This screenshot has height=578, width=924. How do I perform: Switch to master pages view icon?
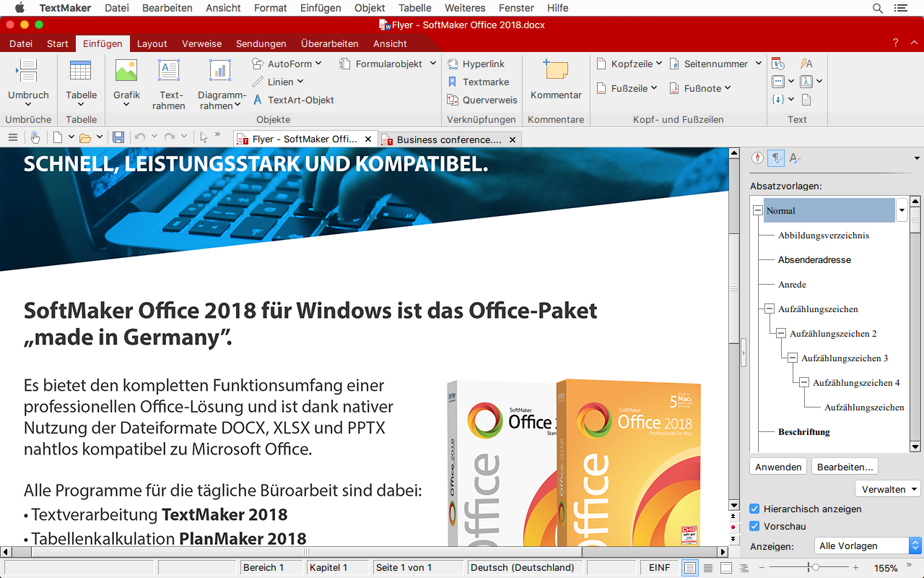pyautogui.click(x=726, y=568)
